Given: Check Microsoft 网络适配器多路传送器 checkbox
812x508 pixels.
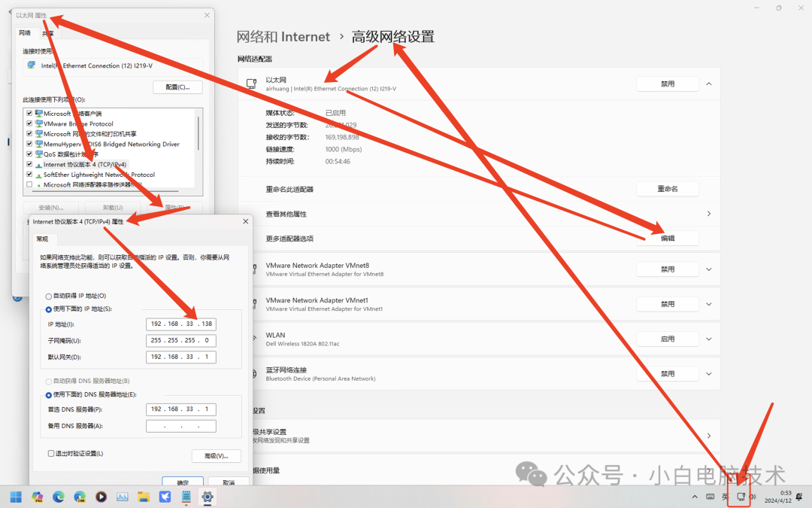Looking at the screenshot, I should pos(29,184).
